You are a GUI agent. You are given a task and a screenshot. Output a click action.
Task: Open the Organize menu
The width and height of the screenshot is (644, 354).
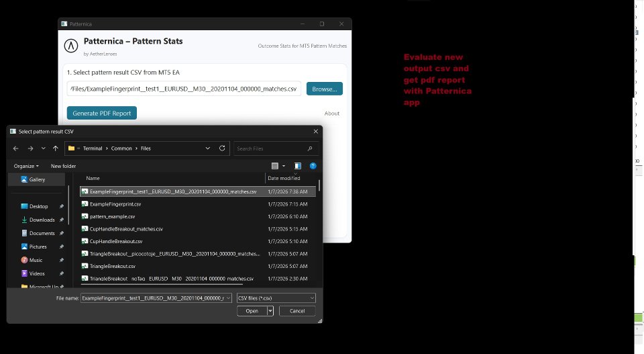pyautogui.click(x=26, y=166)
